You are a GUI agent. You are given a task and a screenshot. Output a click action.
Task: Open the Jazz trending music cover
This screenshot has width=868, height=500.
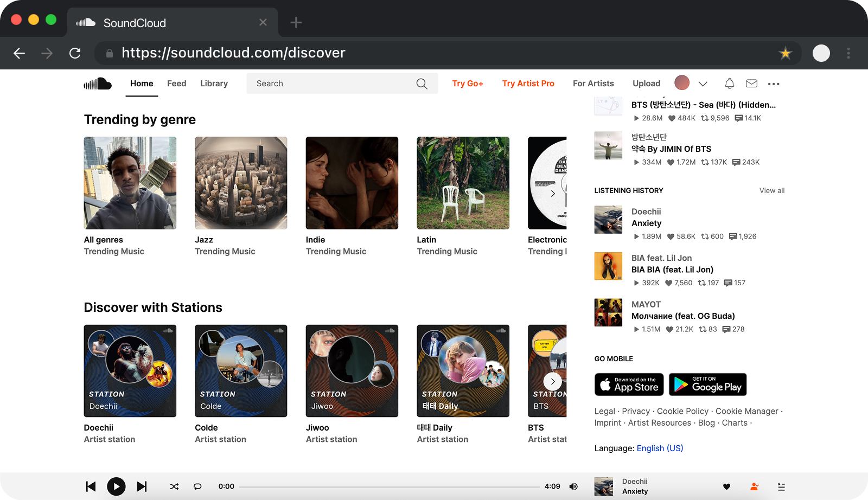coord(241,183)
